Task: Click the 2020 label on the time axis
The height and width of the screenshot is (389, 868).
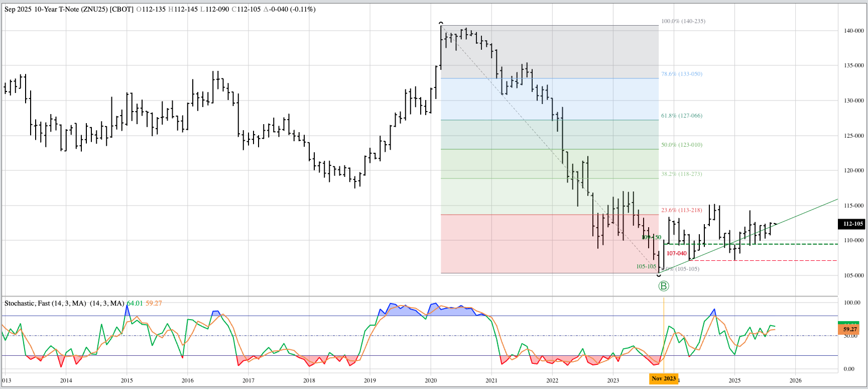Action: 431,380
